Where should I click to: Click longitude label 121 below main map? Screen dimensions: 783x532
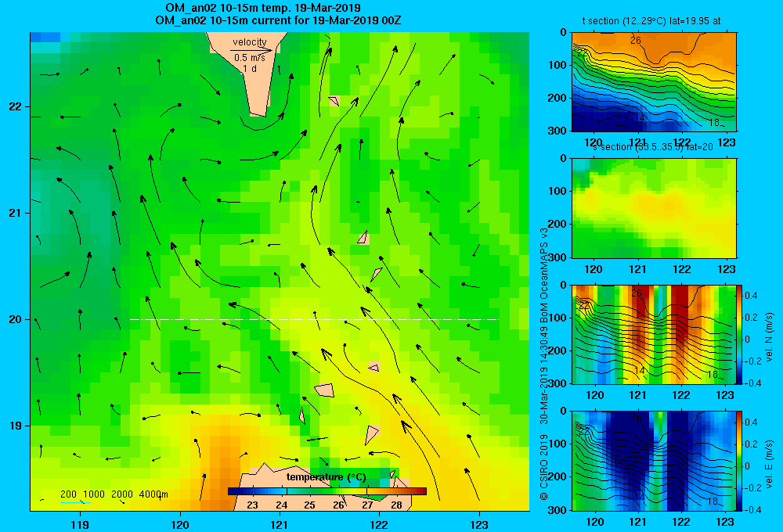280,524
